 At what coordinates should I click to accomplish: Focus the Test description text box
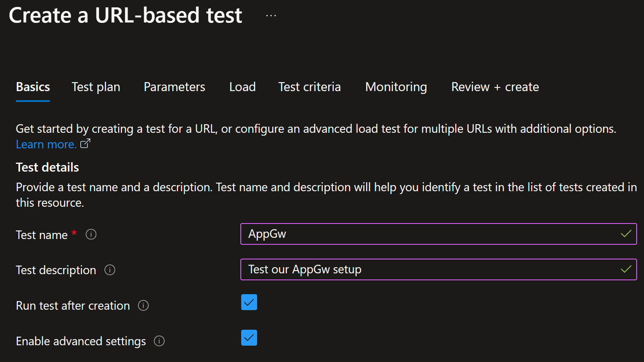tap(429, 270)
